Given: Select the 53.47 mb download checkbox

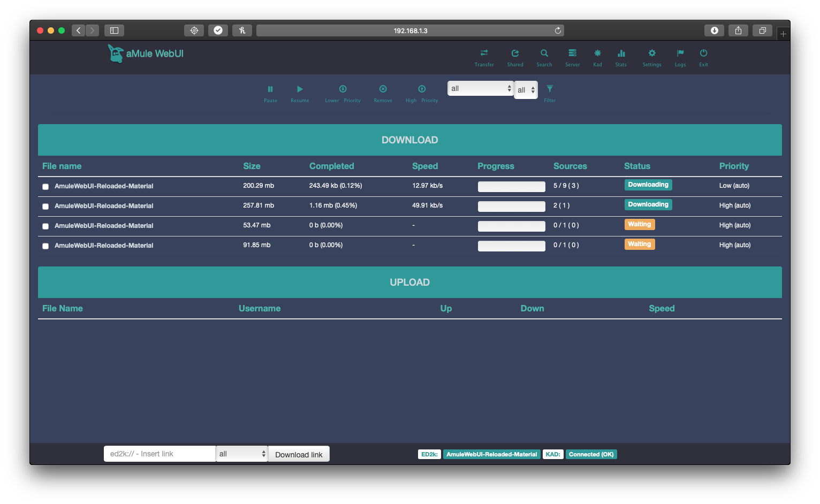Looking at the screenshot, I should coord(45,226).
